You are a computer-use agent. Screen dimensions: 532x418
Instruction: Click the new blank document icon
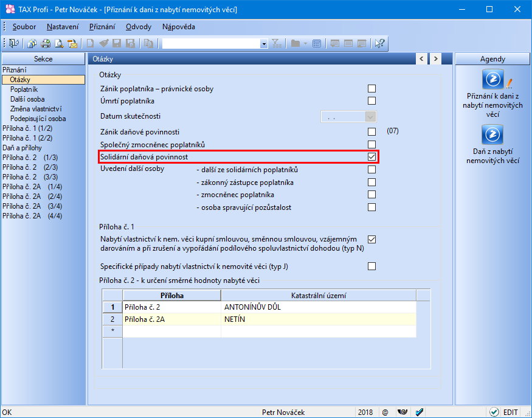coord(90,43)
